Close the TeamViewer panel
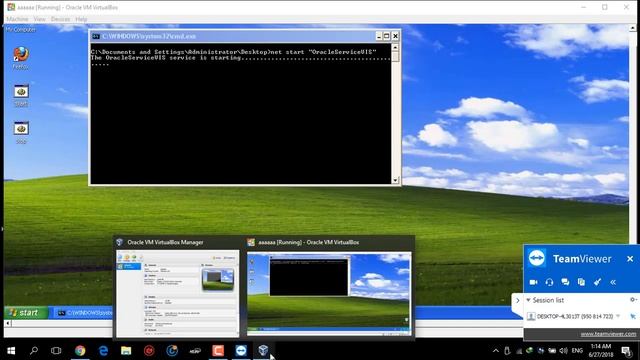The image size is (640, 360). click(630, 259)
